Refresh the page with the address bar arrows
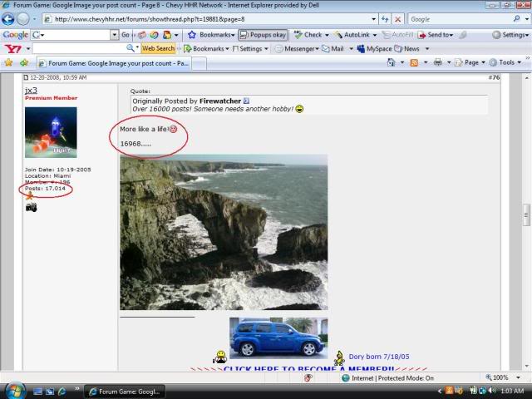This screenshot has width=532, height=399. 385,19
